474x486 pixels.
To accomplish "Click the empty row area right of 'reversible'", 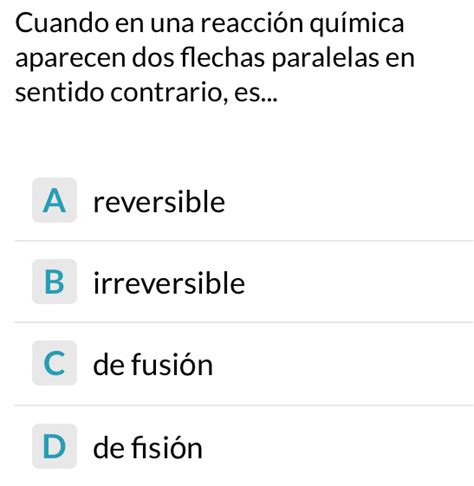I will [349, 200].
